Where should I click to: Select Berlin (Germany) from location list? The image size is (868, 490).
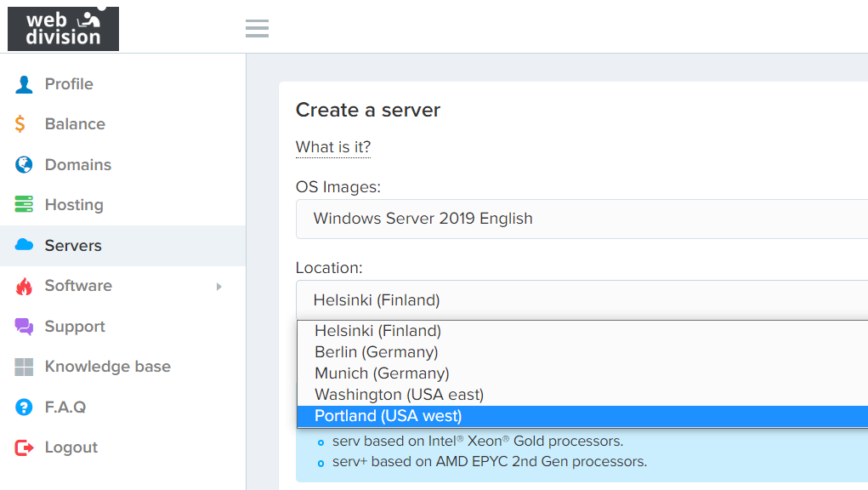377,352
